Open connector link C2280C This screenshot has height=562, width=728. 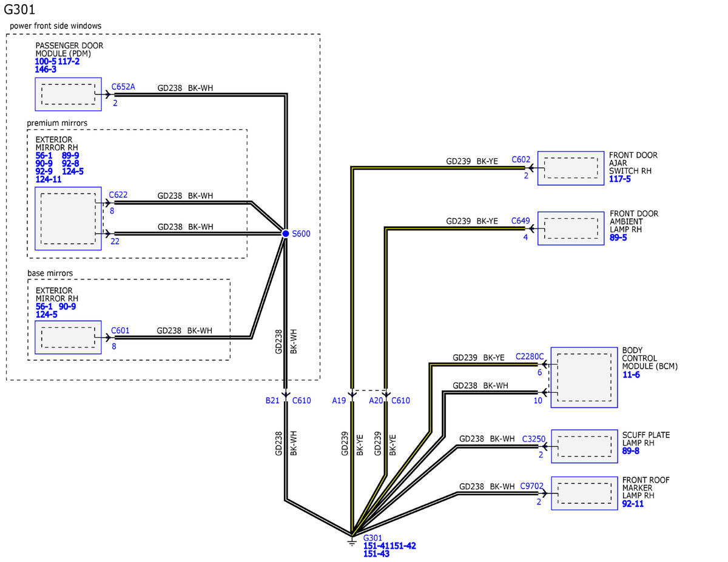[x=530, y=356]
